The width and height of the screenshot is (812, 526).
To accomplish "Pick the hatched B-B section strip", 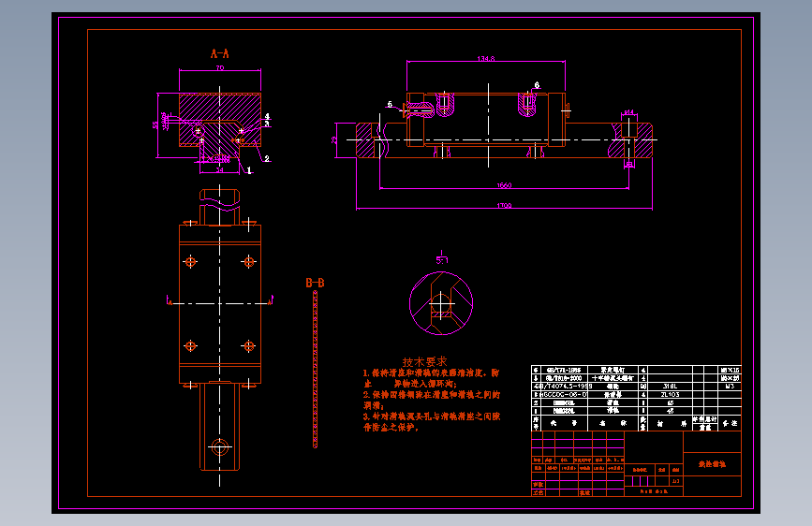I will tap(315, 369).
